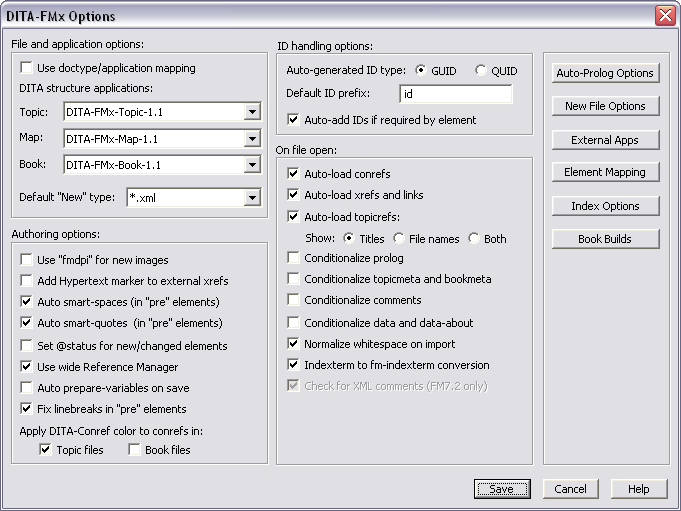Open Book Builds settings

coord(605,239)
